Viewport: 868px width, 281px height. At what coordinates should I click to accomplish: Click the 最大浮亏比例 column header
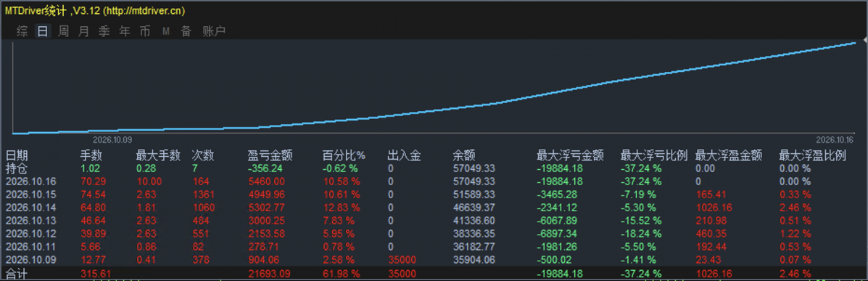(654, 155)
